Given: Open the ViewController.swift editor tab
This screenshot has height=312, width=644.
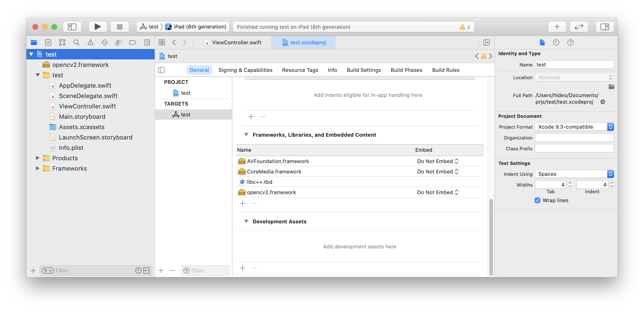Looking at the screenshot, I should point(236,42).
